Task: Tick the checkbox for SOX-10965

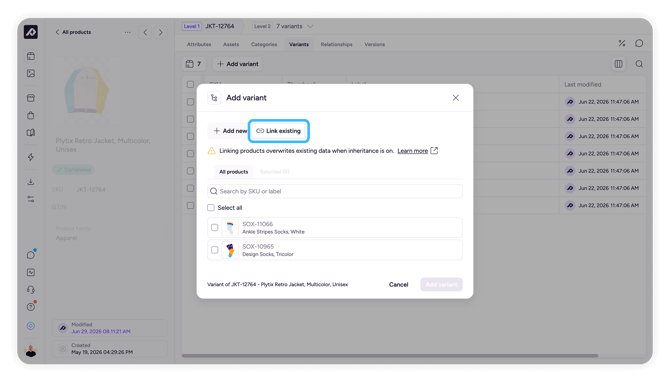Action: click(215, 250)
